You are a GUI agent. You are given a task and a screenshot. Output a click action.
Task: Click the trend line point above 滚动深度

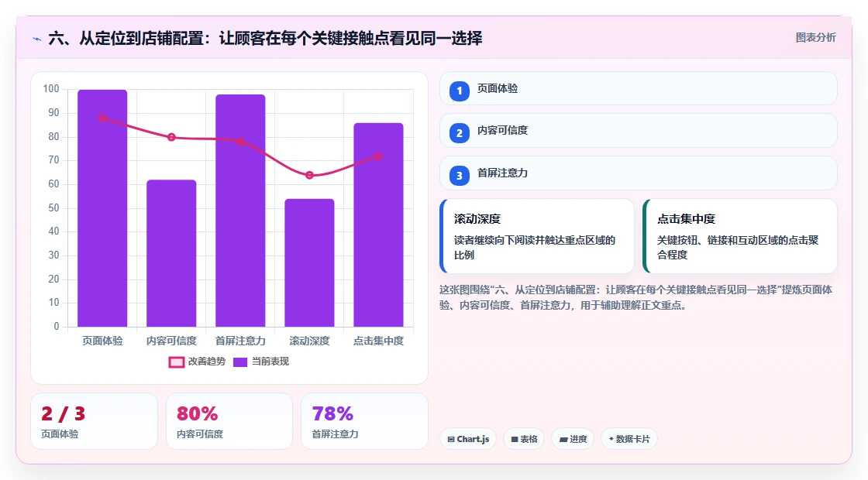tap(309, 175)
